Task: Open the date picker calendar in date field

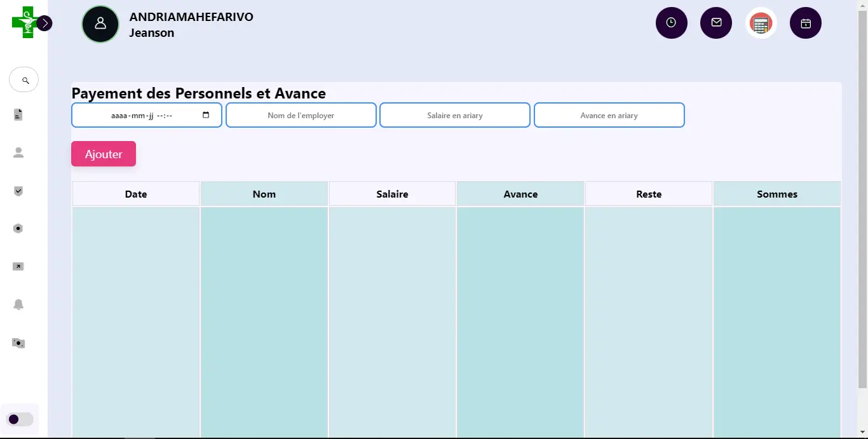Action: (205, 116)
